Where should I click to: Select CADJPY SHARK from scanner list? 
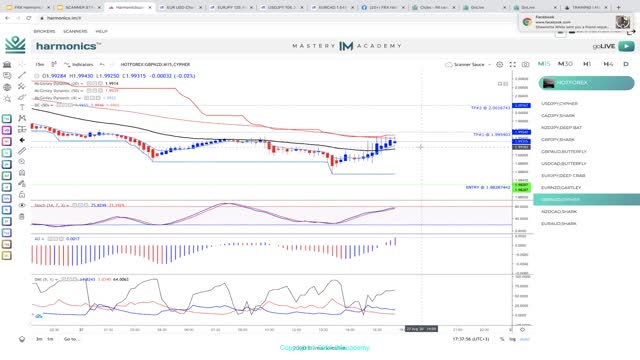558,116
